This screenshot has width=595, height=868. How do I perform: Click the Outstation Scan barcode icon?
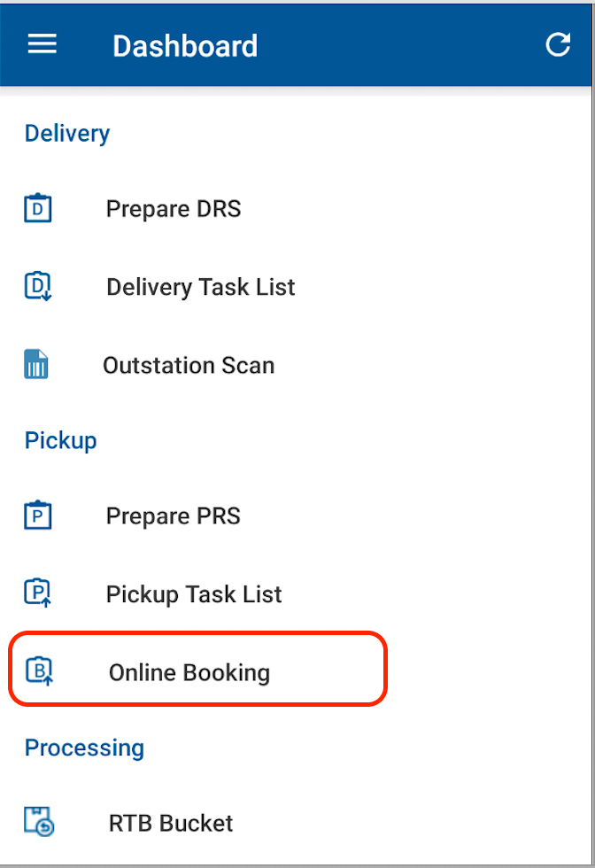(37, 365)
